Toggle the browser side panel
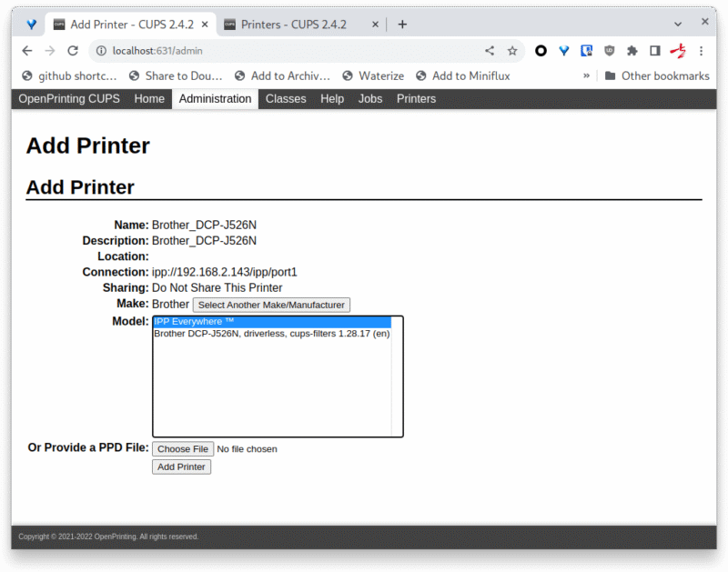Viewport: 728px width, 572px height. tap(654, 51)
